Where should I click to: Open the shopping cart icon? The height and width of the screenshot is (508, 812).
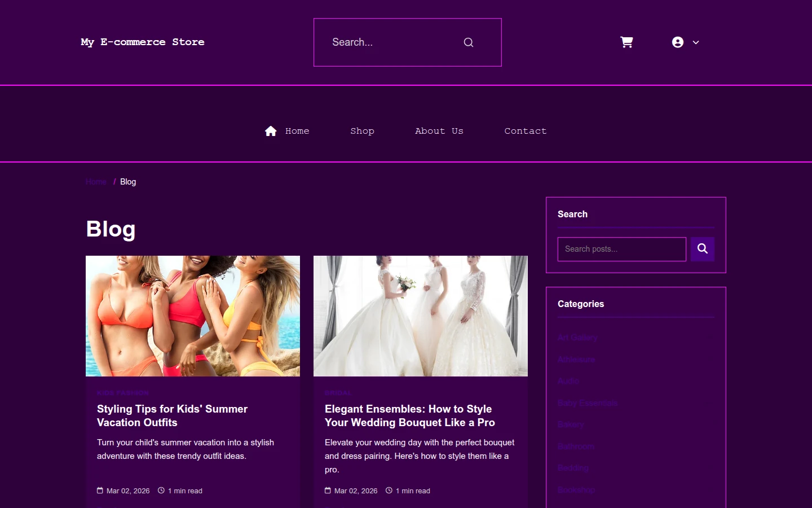click(x=626, y=42)
